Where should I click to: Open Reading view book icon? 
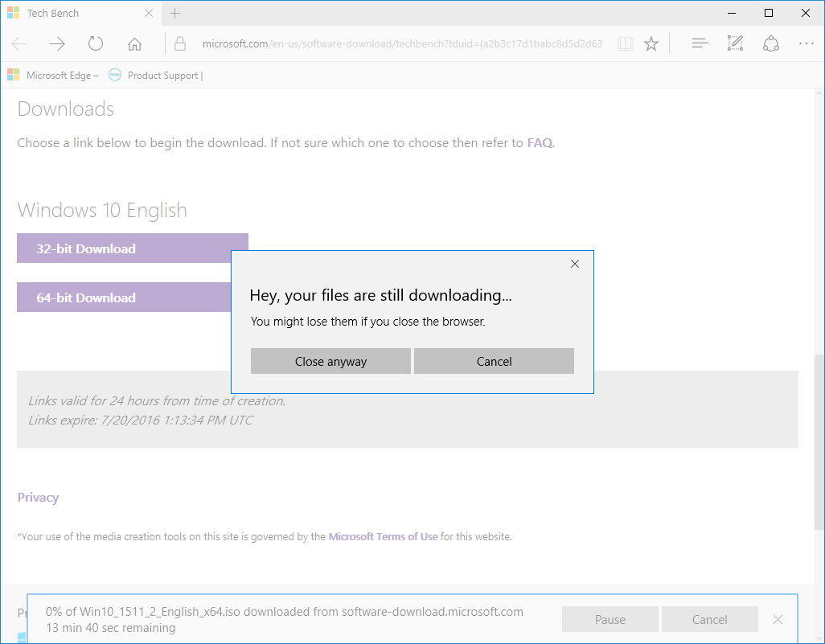(625, 43)
